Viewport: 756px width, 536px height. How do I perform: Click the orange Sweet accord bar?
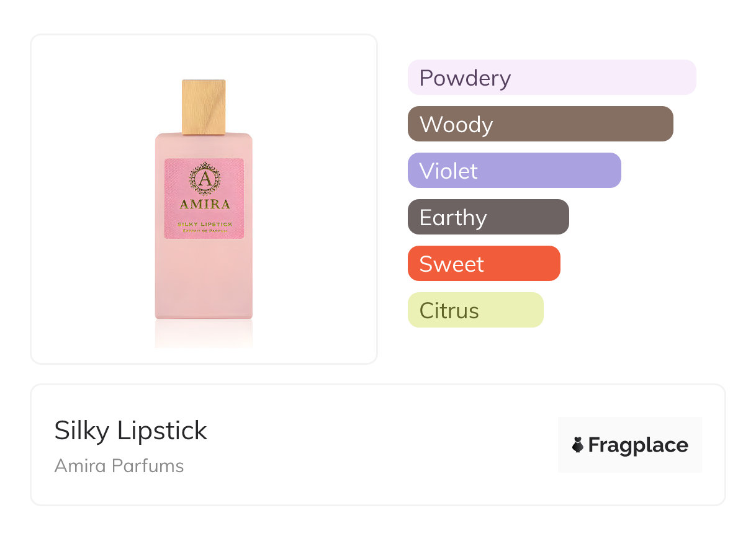click(484, 264)
